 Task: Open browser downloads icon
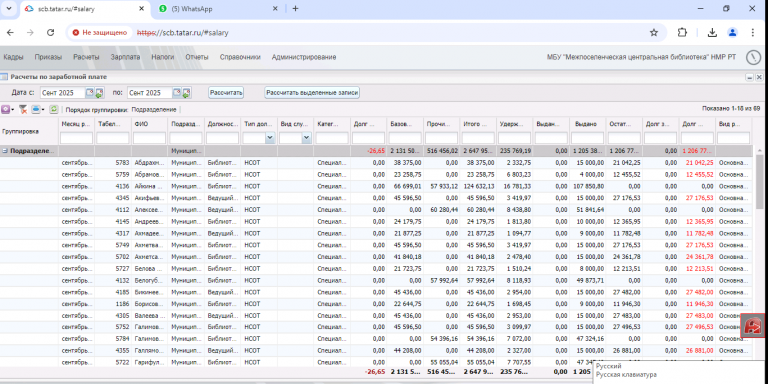713,33
